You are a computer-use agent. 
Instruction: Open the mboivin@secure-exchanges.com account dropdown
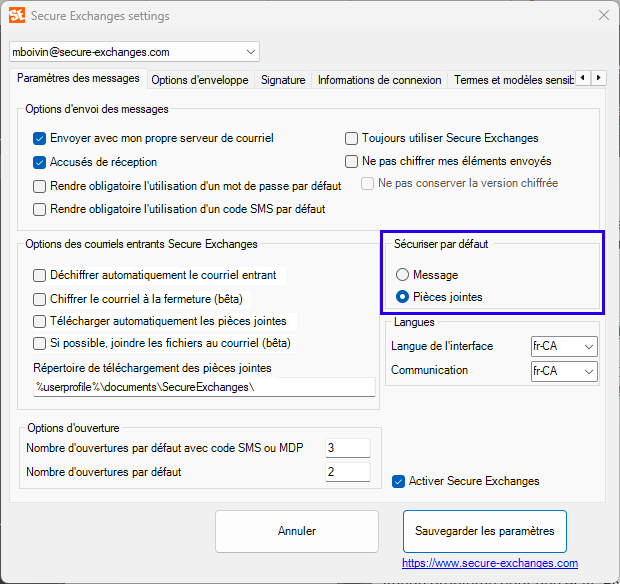pos(134,52)
